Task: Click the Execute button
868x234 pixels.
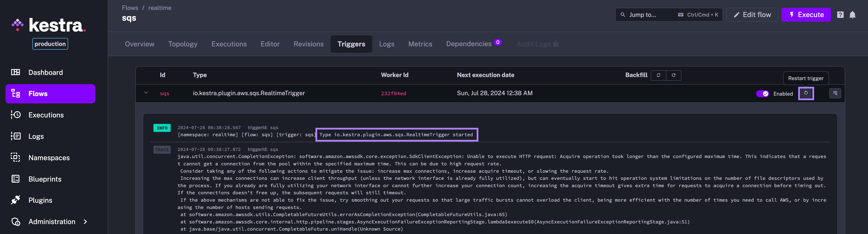Action: (x=806, y=14)
